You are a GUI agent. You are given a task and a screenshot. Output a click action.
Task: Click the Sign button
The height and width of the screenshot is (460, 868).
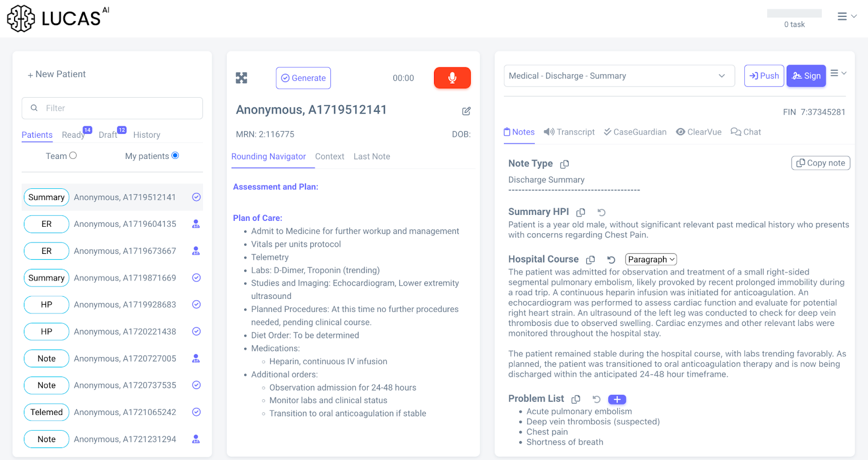806,76
